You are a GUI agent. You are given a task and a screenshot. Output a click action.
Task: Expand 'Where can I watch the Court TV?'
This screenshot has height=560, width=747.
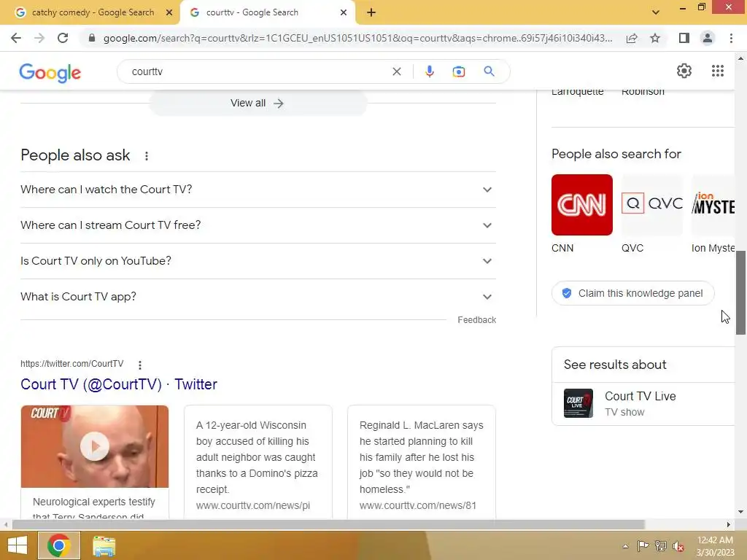point(258,190)
